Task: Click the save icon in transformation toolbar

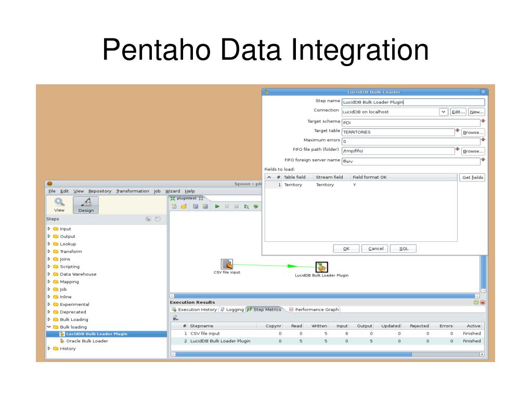Action: click(196, 207)
